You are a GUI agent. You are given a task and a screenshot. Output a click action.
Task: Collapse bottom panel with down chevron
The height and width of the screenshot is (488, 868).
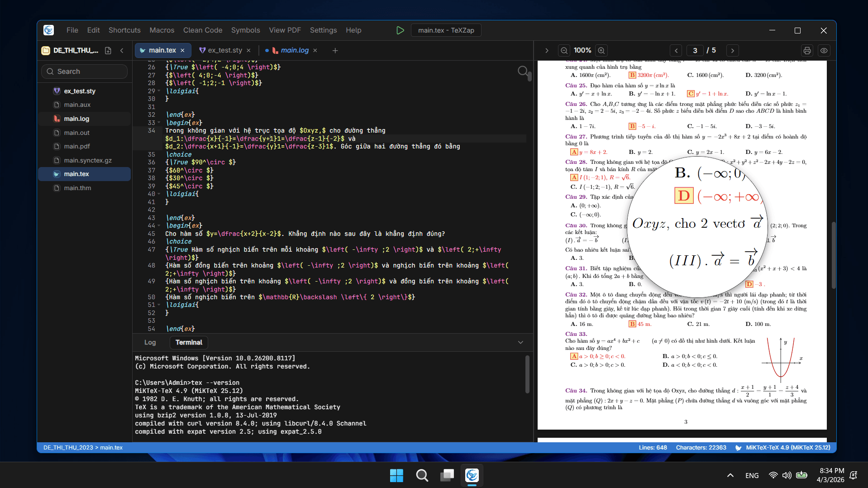520,343
